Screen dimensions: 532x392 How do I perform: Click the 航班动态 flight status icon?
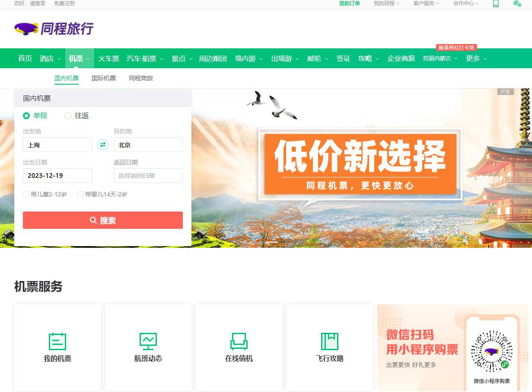148,341
